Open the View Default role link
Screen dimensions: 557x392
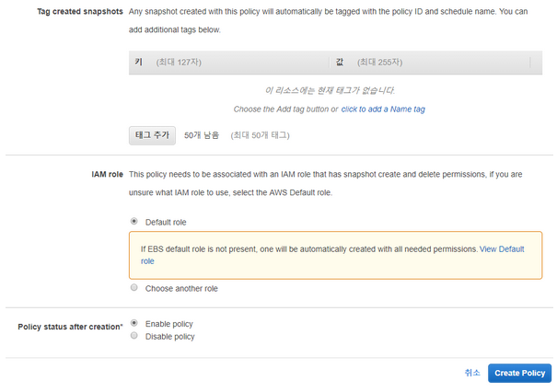point(502,249)
